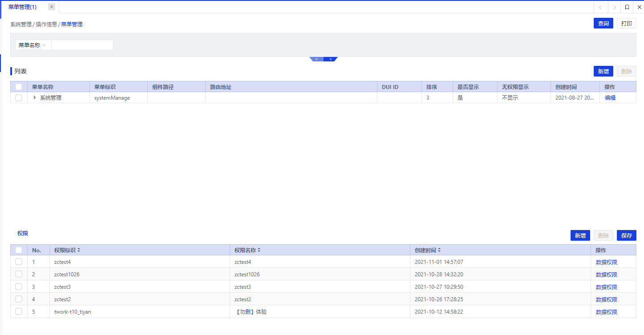
Task: Sort by 权限标识 column sort icon
Action: click(79, 250)
